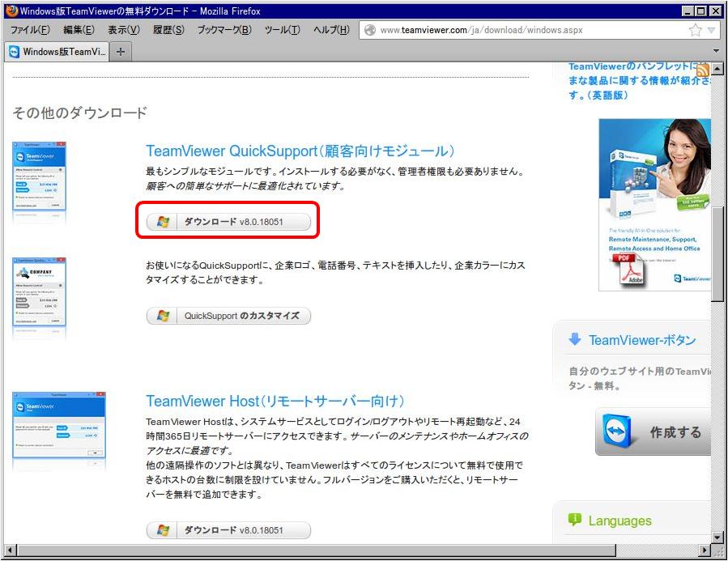Select the Windows版TeamVi... tab
The height and width of the screenshot is (561, 728).
tap(57, 52)
